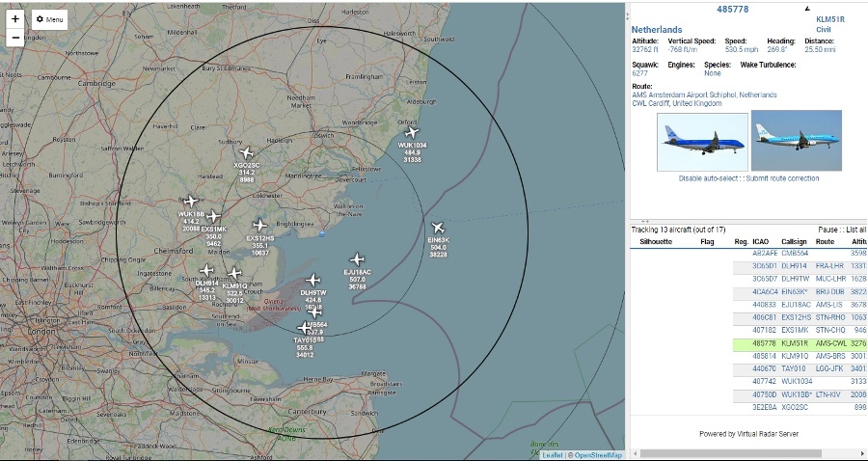
Task: Click the KLM51R callsign in detail panel
Action: [x=830, y=19]
